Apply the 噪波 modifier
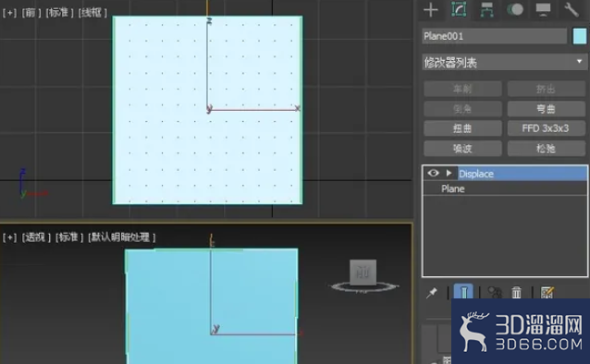This screenshot has height=364, width=590. [x=462, y=149]
